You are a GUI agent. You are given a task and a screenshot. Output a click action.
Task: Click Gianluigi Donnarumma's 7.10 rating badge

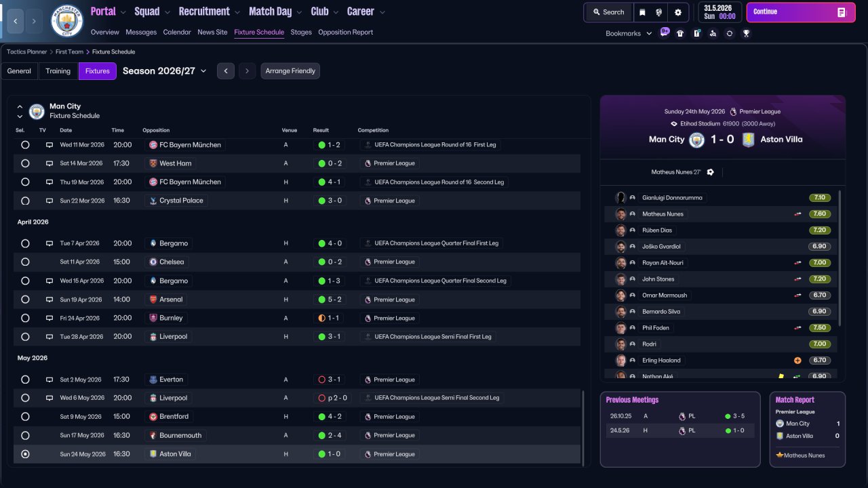[820, 198]
